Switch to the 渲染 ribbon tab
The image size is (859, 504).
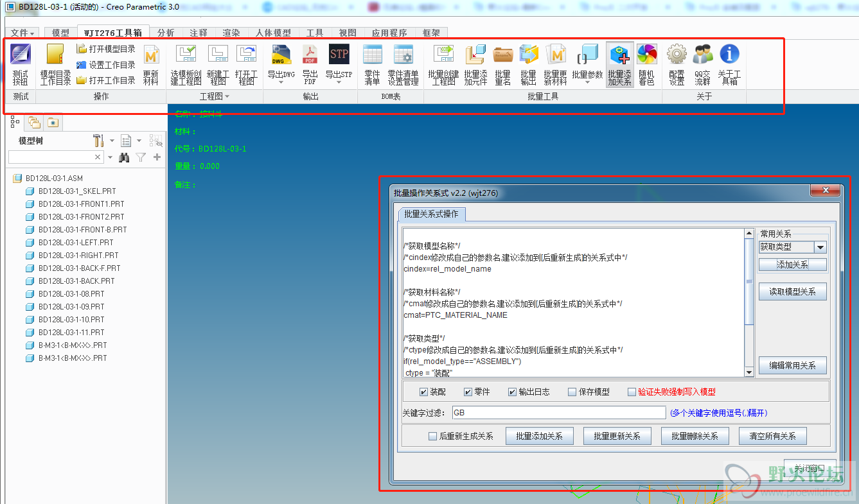(231, 33)
